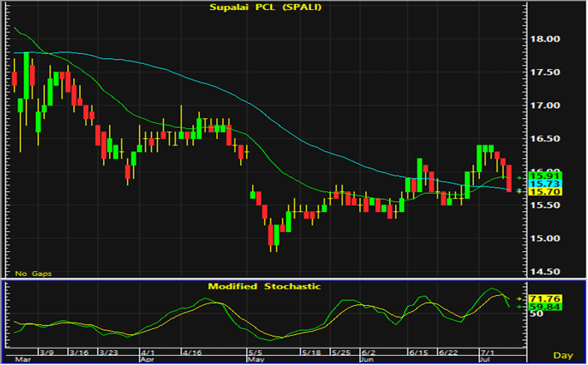
Task: Click the No Gaps label
Action: (x=33, y=274)
